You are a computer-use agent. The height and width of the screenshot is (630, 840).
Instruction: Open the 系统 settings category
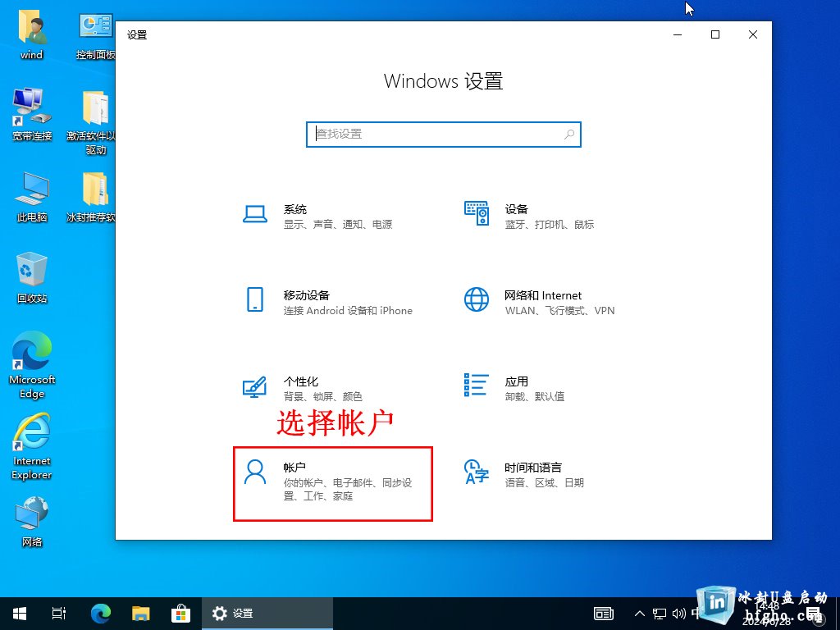coord(332,217)
